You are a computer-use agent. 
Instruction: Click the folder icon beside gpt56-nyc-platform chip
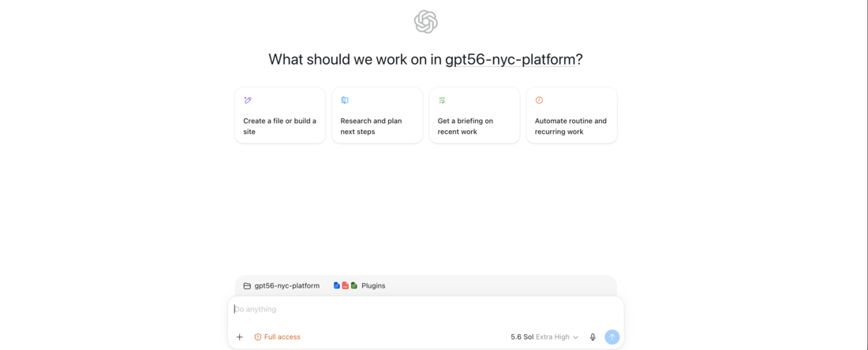click(247, 286)
